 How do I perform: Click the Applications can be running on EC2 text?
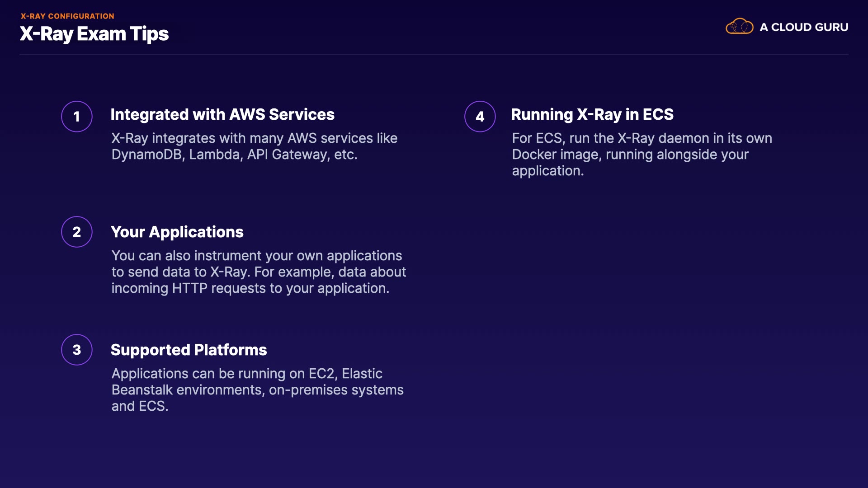click(x=247, y=374)
